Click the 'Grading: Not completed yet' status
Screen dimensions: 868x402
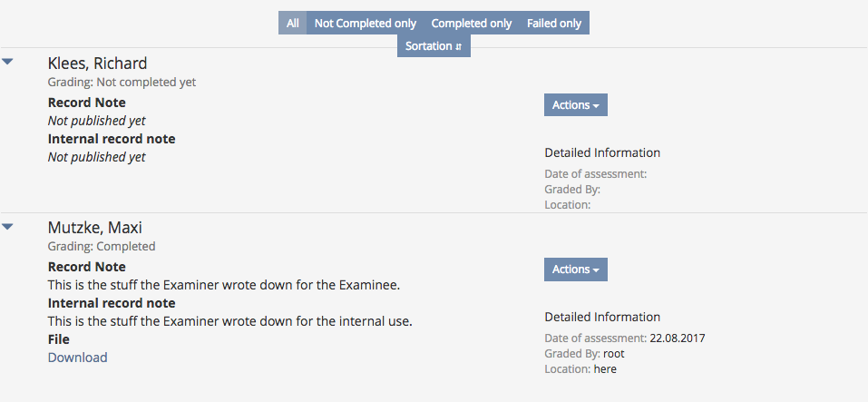122,83
